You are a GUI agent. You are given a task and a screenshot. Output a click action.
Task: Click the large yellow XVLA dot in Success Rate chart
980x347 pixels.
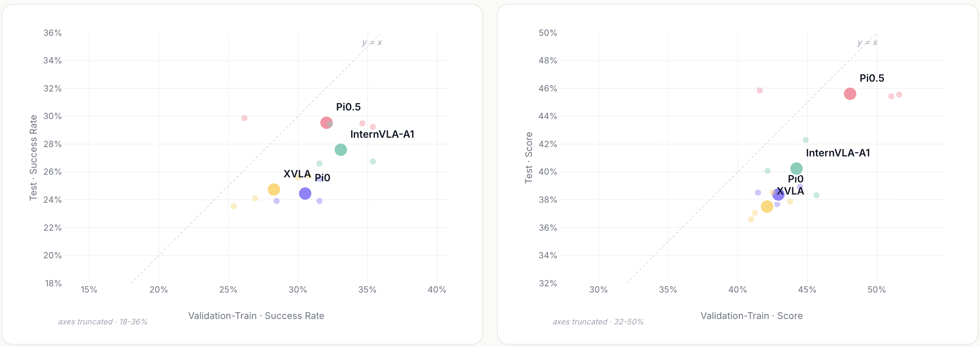[x=274, y=189]
